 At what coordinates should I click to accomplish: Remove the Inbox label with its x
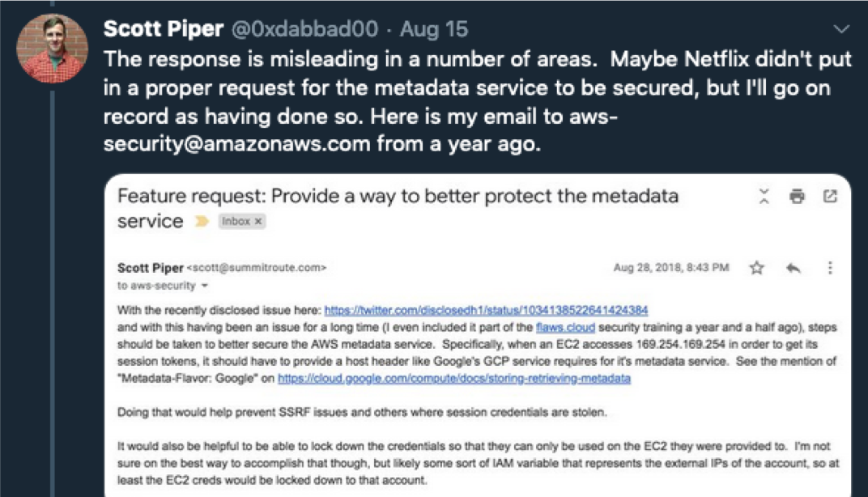(x=258, y=221)
